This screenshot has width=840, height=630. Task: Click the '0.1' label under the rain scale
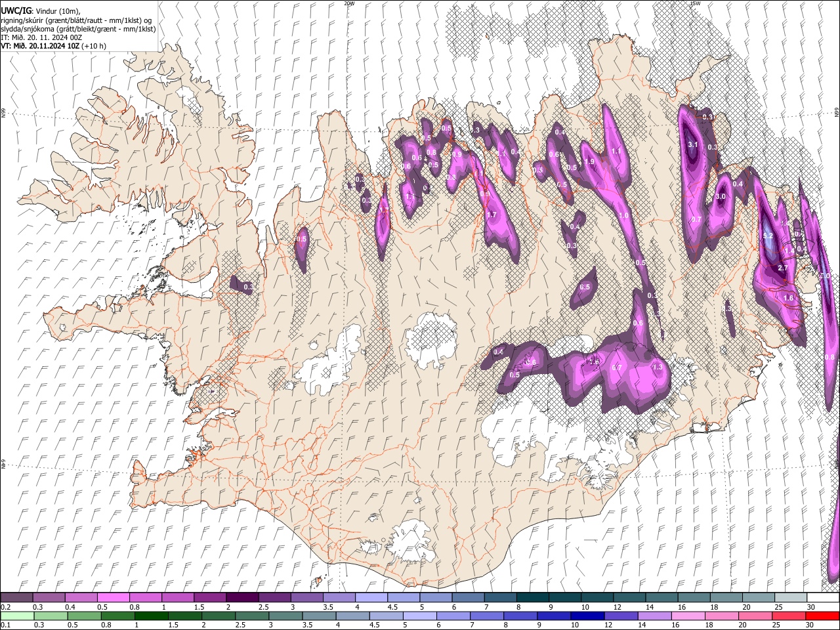(x=5, y=625)
